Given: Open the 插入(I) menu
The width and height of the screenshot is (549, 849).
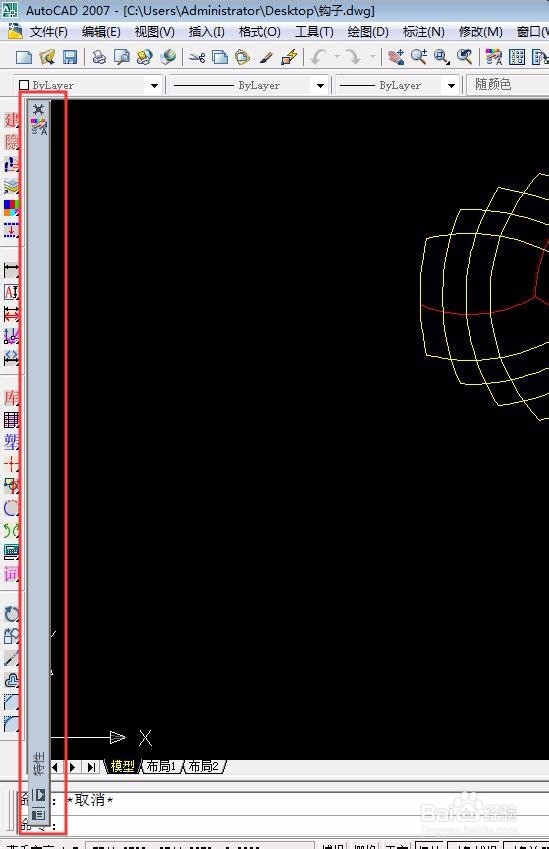Looking at the screenshot, I should click(x=207, y=32).
